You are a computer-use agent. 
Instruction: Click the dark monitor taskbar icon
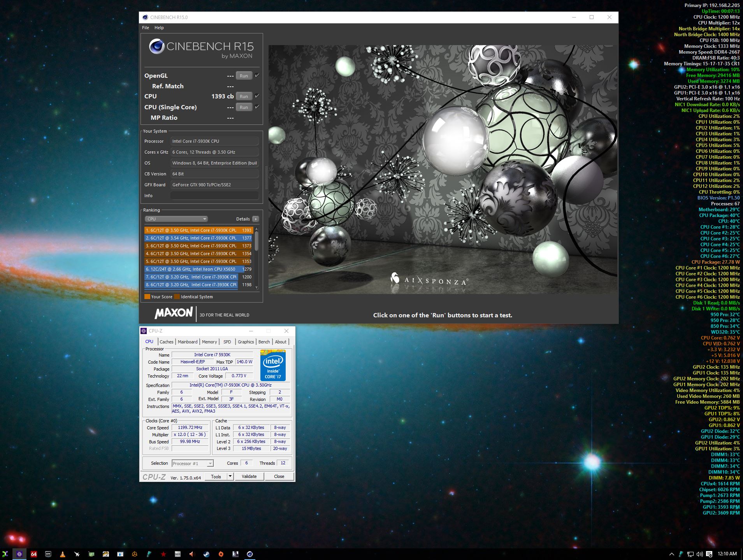(48, 554)
